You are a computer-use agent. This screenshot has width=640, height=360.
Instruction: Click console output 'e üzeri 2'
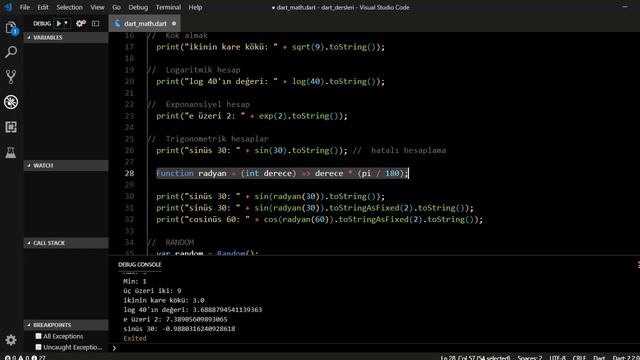click(x=176, y=319)
